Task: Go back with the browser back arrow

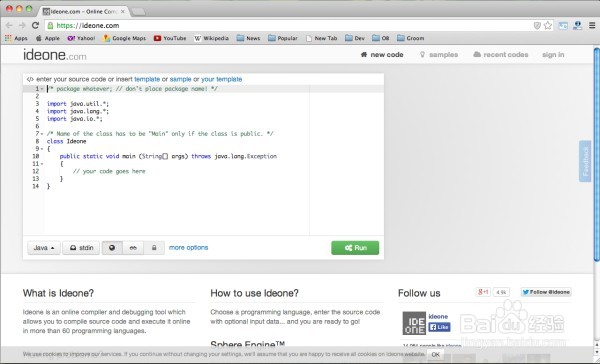Action: tap(9, 25)
